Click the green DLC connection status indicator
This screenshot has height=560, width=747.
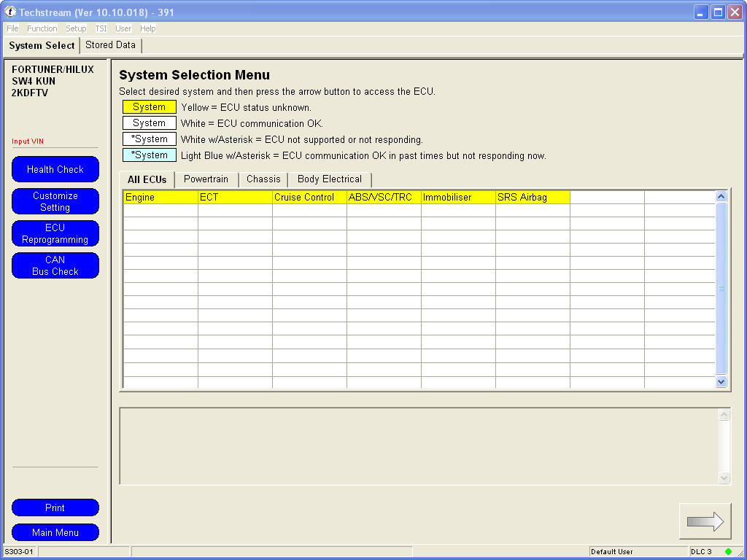click(728, 551)
